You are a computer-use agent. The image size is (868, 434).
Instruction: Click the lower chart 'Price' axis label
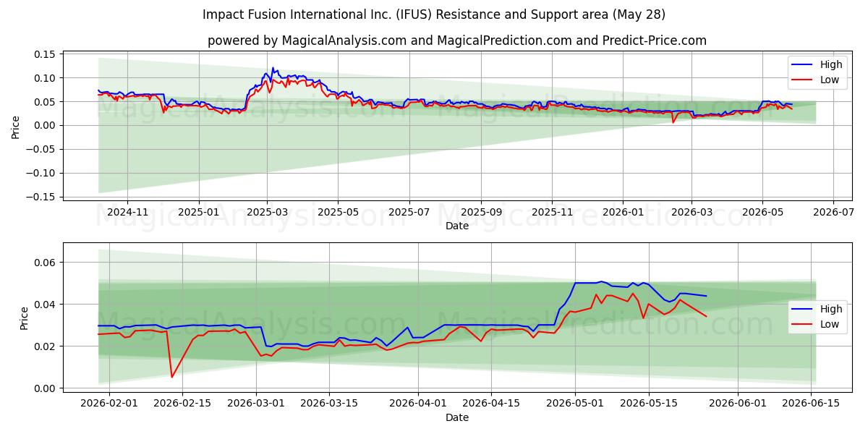point(25,318)
